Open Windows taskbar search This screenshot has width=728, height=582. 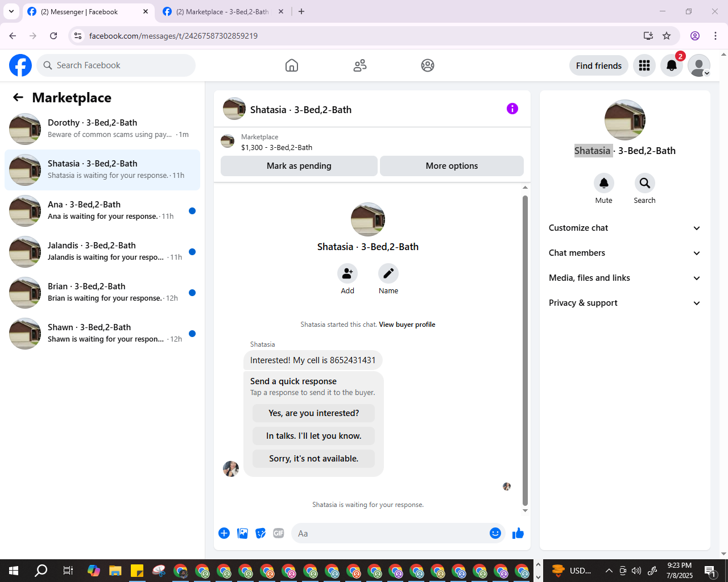[41, 571]
